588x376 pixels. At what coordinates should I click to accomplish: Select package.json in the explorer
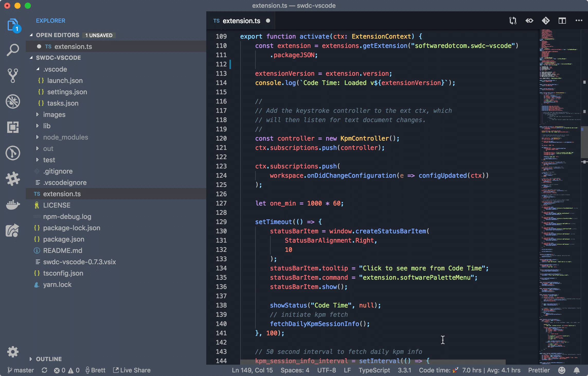pyautogui.click(x=64, y=239)
